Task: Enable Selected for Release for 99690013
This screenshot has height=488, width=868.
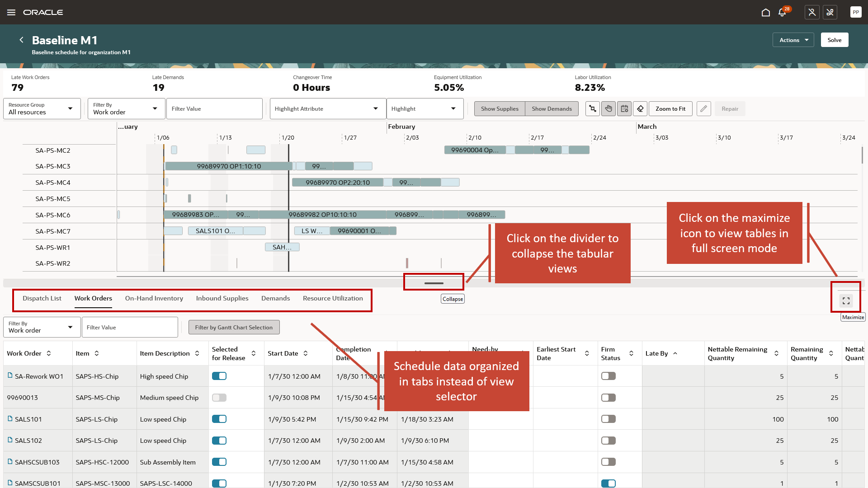Action: tap(219, 398)
